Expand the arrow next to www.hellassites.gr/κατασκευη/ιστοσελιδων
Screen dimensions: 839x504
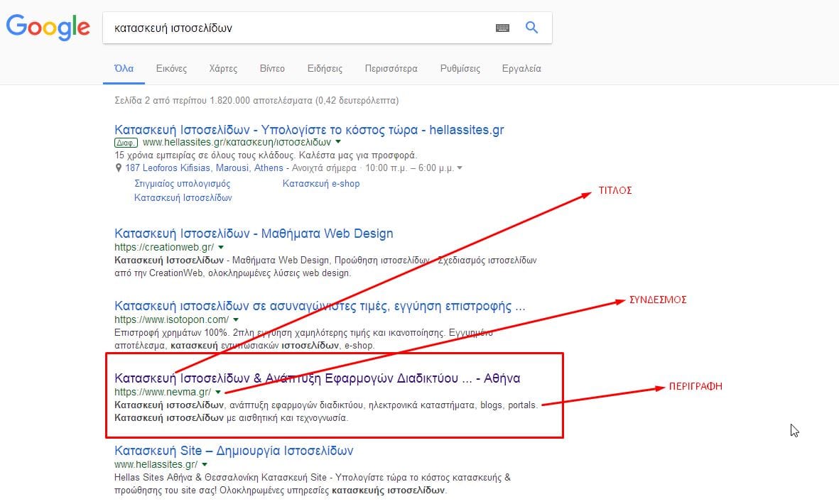(337, 142)
